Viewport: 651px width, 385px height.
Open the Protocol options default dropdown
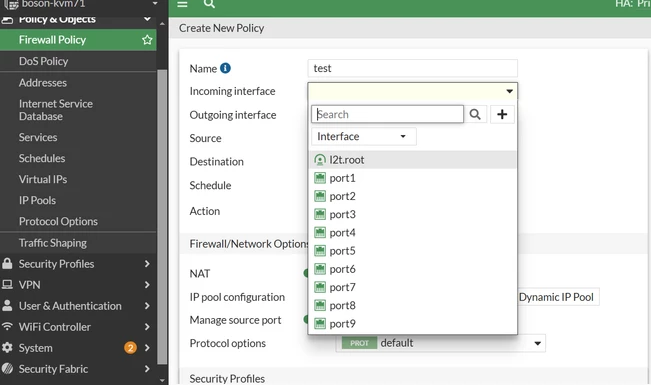coord(441,343)
